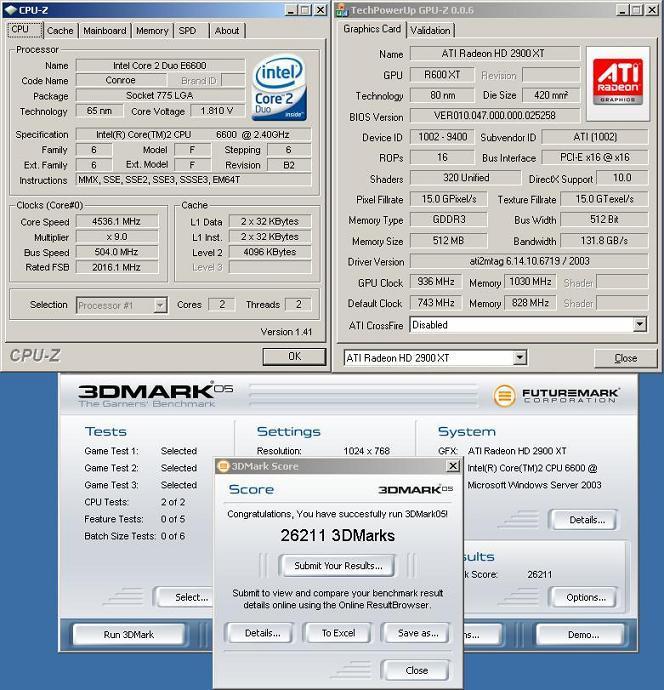Click the GPU-Z title bar icon

[x=341, y=10]
